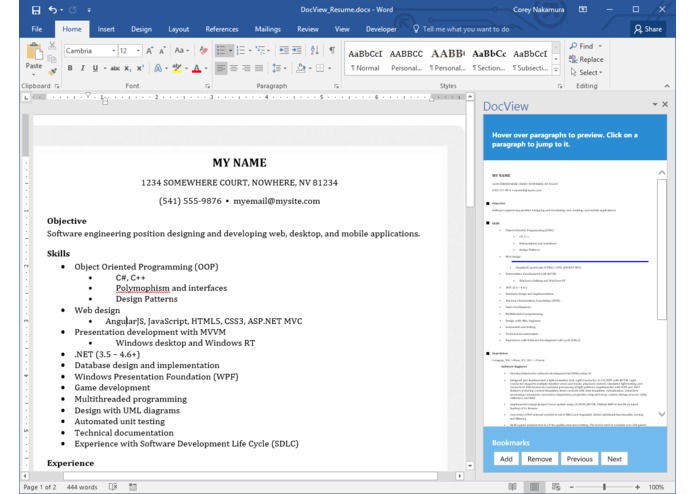Switch to the Review tab
The width and height of the screenshot is (695, 494).
[308, 29]
